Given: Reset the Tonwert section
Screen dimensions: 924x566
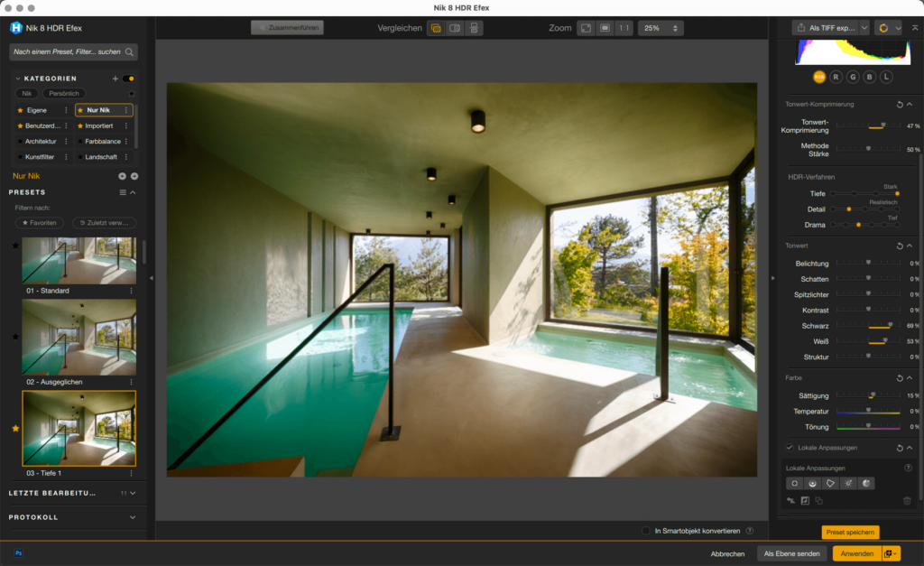Looking at the screenshot, I should 900,246.
